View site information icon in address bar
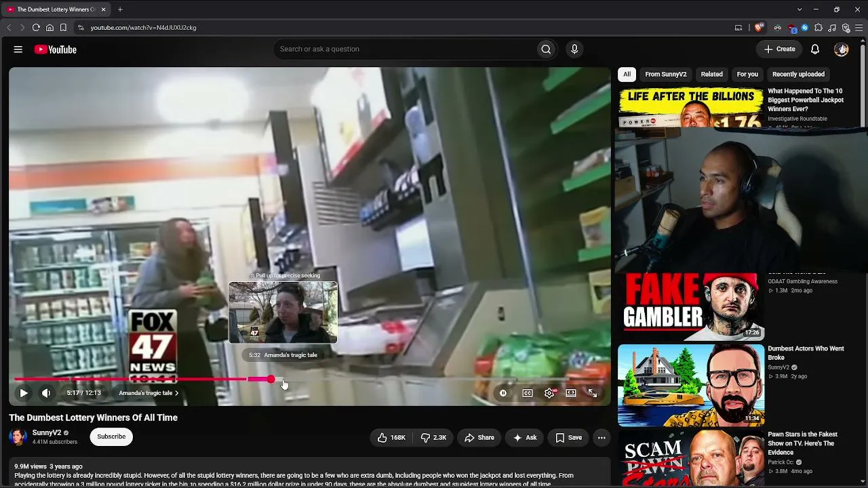This screenshot has width=868, height=488. [81, 28]
